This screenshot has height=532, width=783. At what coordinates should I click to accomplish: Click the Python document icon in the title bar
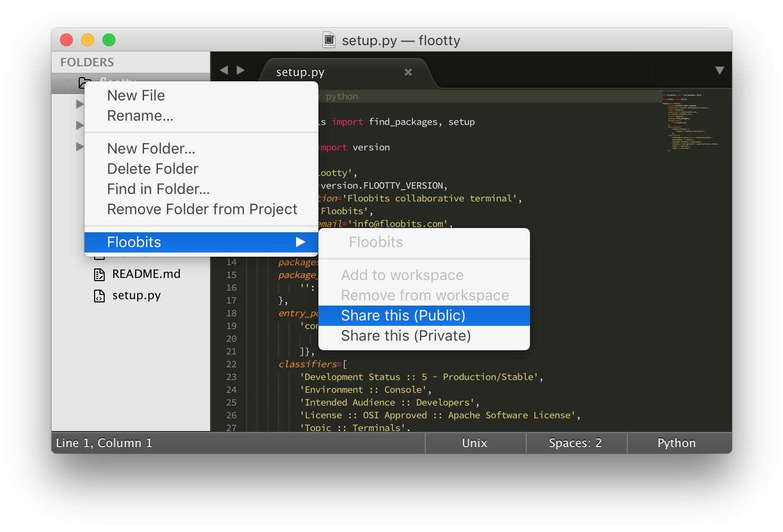click(x=329, y=40)
